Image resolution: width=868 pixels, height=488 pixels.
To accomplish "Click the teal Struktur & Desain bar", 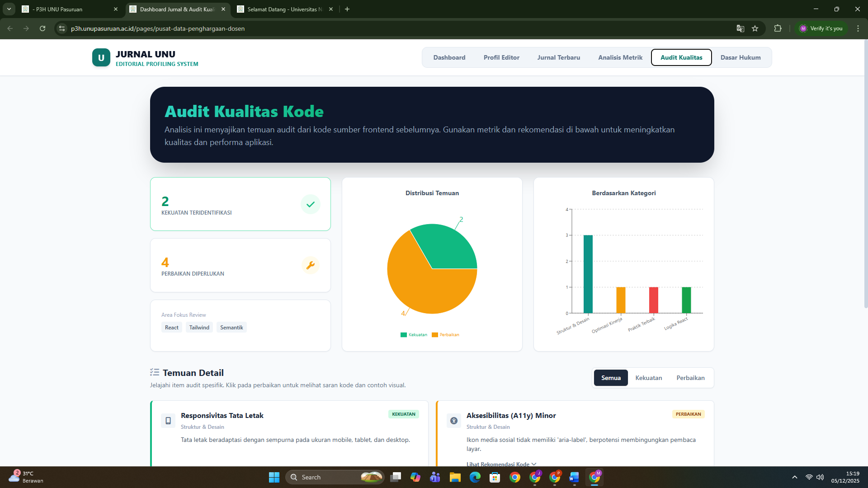I will pos(588,274).
